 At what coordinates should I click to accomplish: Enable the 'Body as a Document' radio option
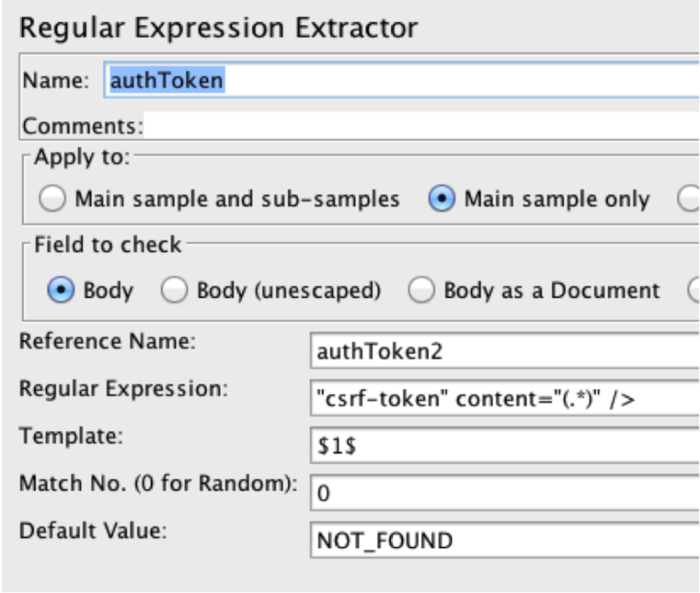pos(421,291)
